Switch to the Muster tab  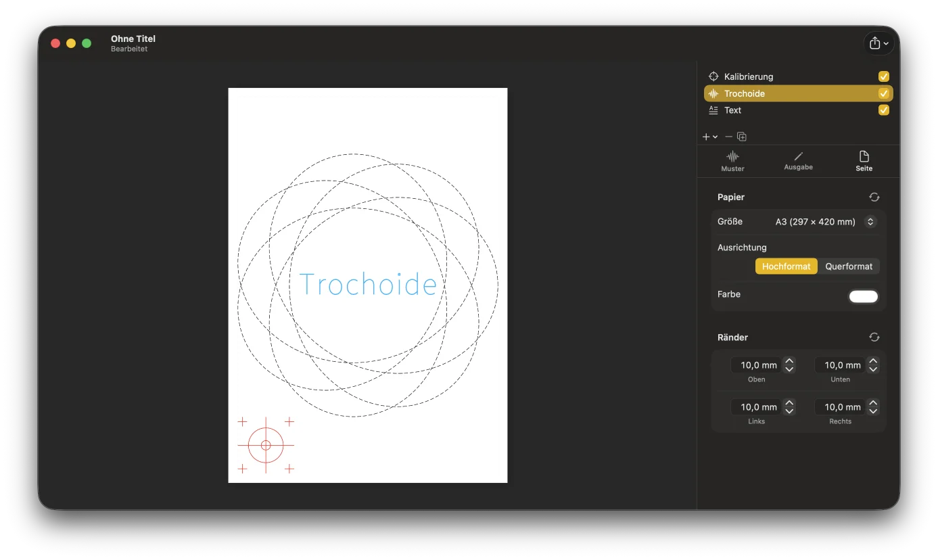732,162
